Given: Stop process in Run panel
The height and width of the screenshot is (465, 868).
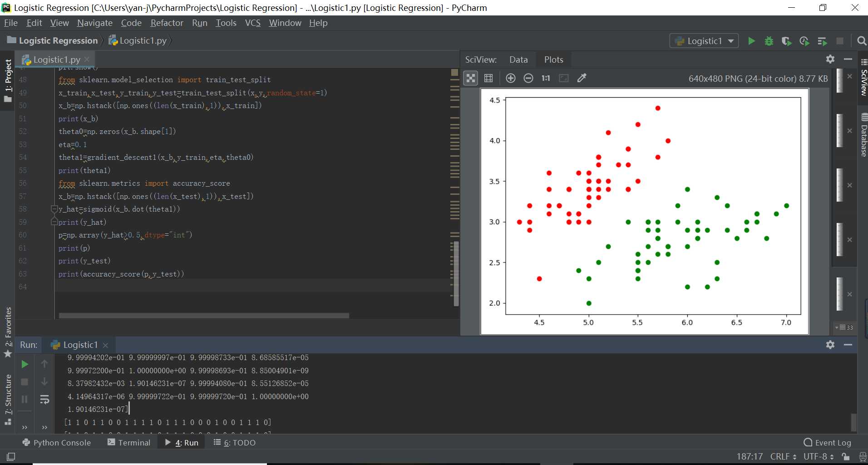Looking at the screenshot, I should point(25,382).
